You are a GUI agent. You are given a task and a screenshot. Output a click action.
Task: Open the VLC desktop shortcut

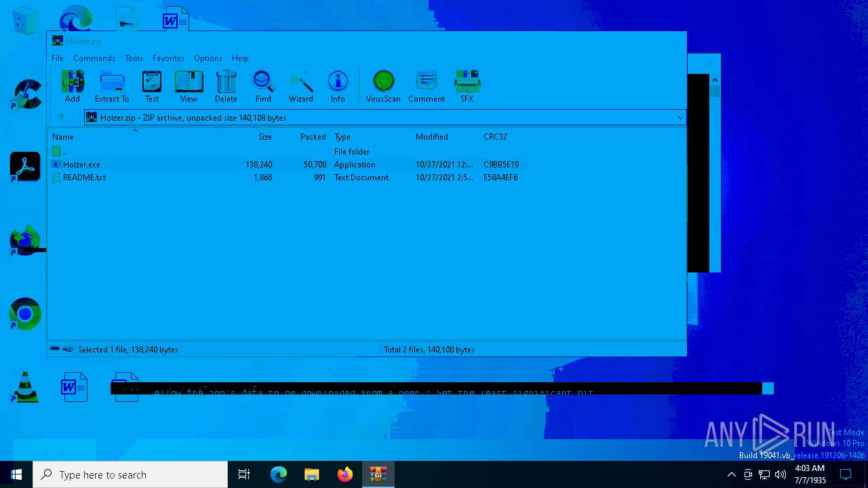click(25, 387)
